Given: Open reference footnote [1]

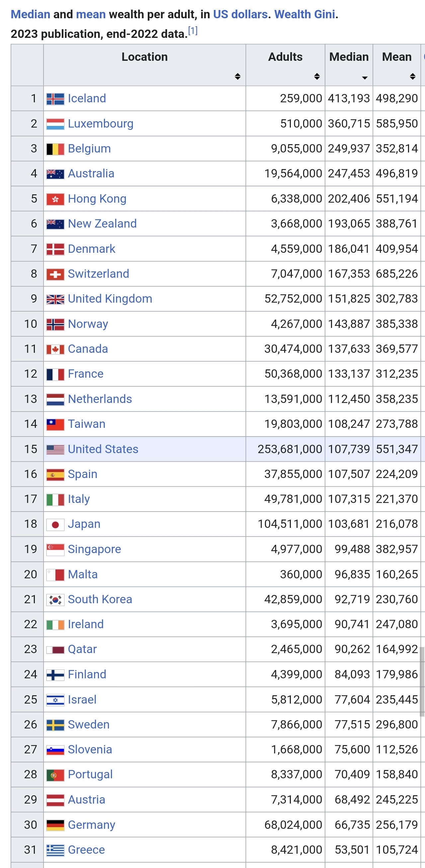Looking at the screenshot, I should pos(193,31).
